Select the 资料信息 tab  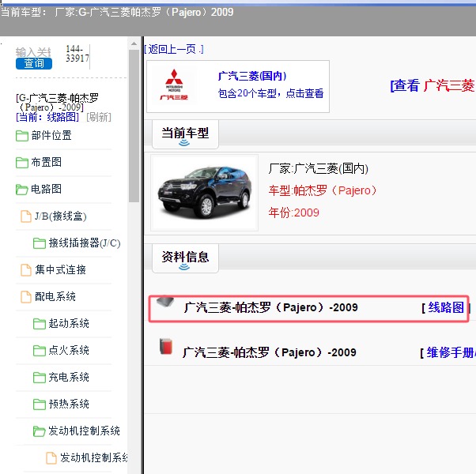[185, 258]
